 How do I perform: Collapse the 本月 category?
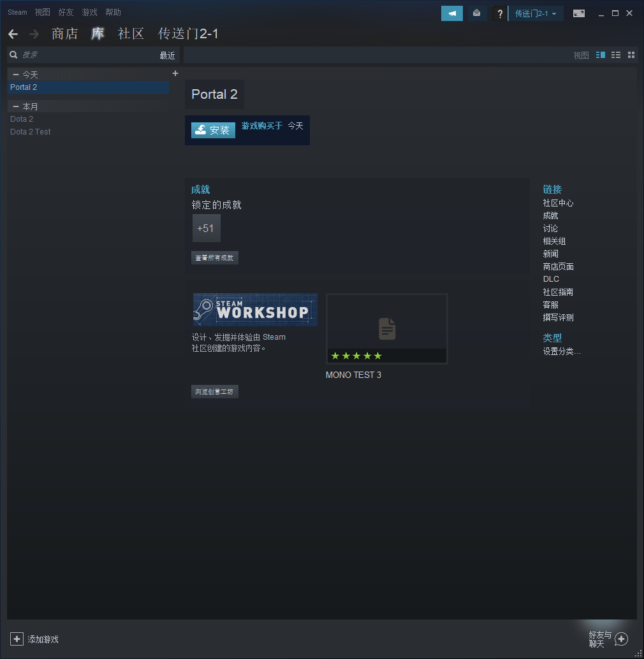(x=16, y=106)
